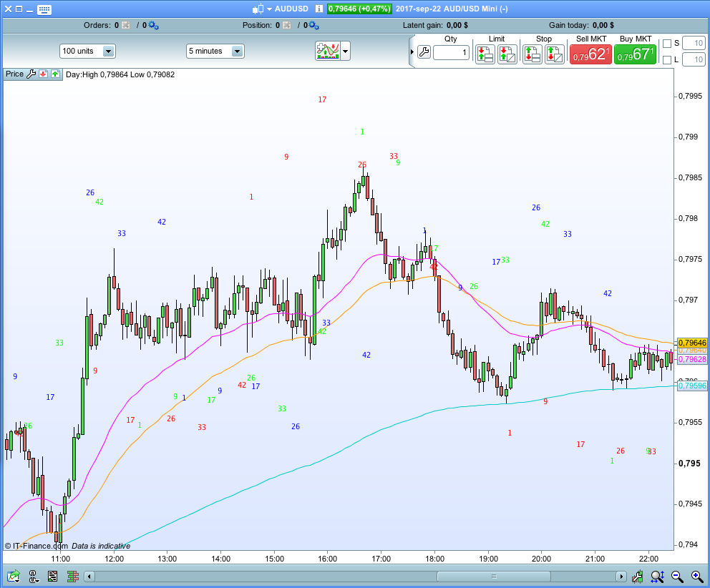Click the candlestick chart style icon

click(x=258, y=9)
